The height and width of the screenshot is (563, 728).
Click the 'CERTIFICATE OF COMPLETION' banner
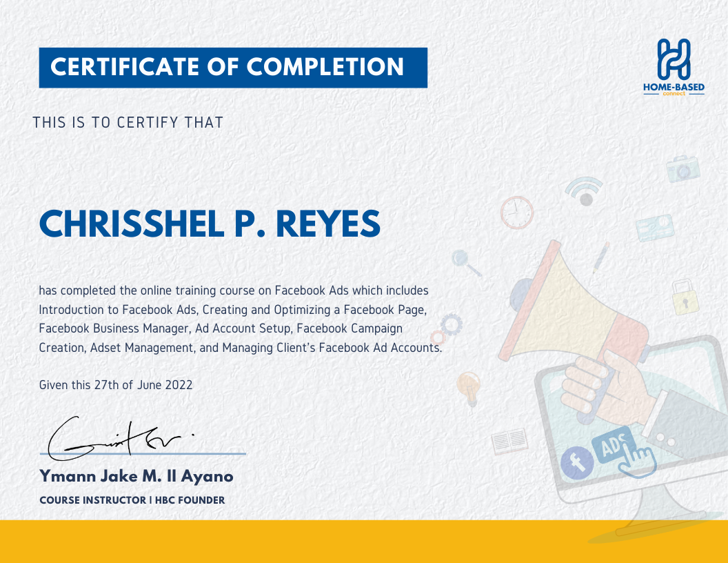[233, 68]
